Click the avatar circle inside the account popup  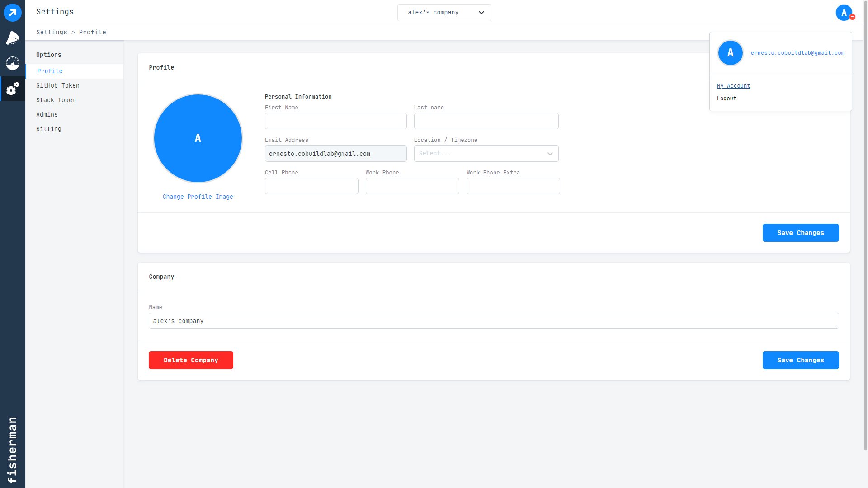coord(730,53)
